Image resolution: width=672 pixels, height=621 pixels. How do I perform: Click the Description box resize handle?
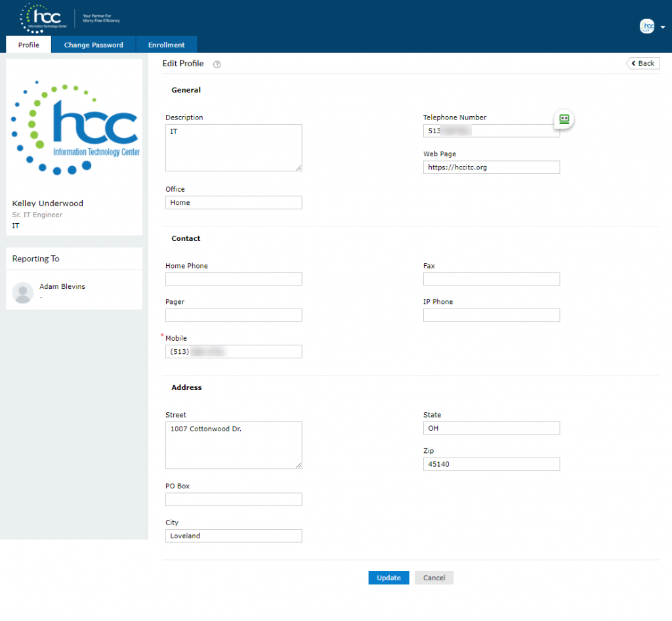tap(299, 168)
